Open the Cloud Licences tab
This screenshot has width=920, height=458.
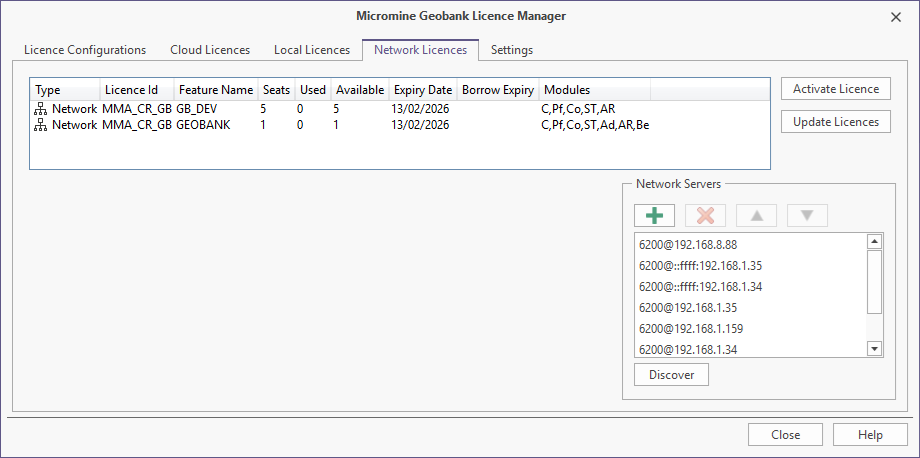[210, 50]
